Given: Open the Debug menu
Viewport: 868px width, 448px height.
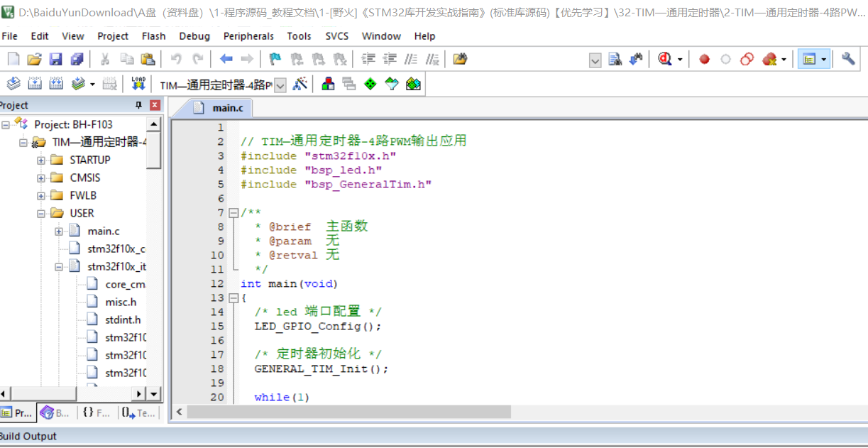Looking at the screenshot, I should coord(194,36).
